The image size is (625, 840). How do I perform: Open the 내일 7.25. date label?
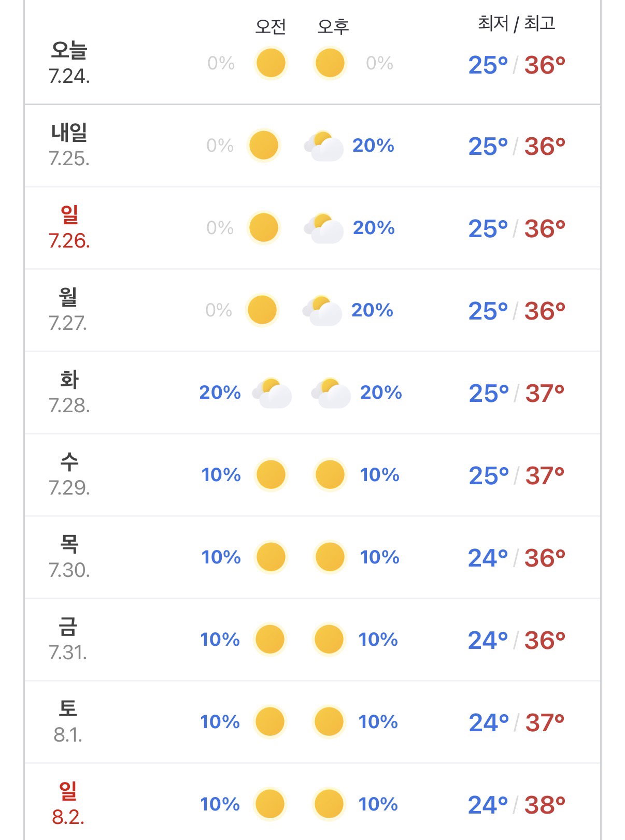coord(69,145)
